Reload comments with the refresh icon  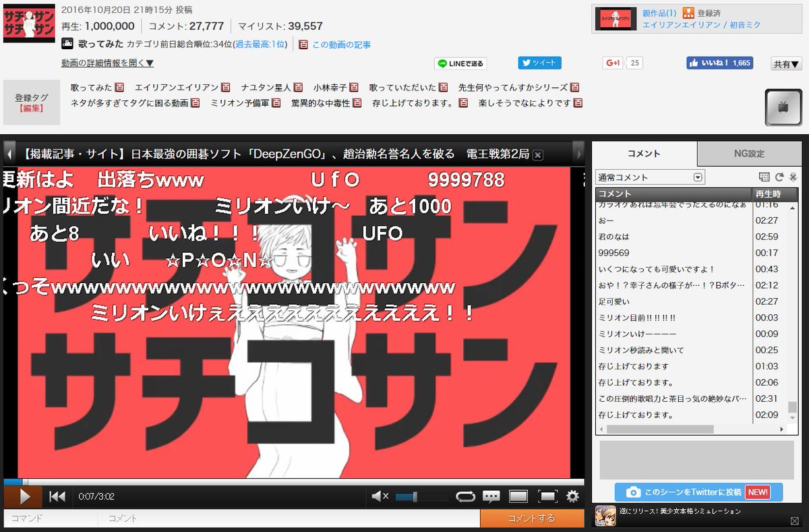tap(779, 177)
